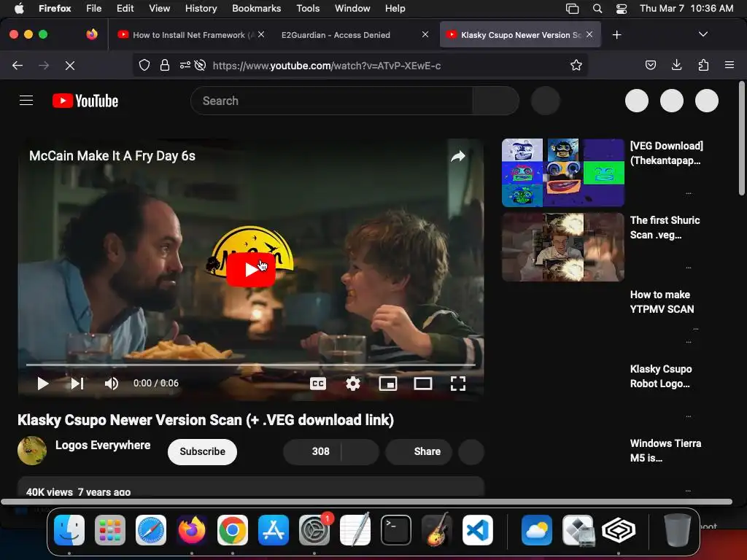Open the Bookmarks menu
The width and height of the screenshot is (747, 560).
[x=256, y=8]
